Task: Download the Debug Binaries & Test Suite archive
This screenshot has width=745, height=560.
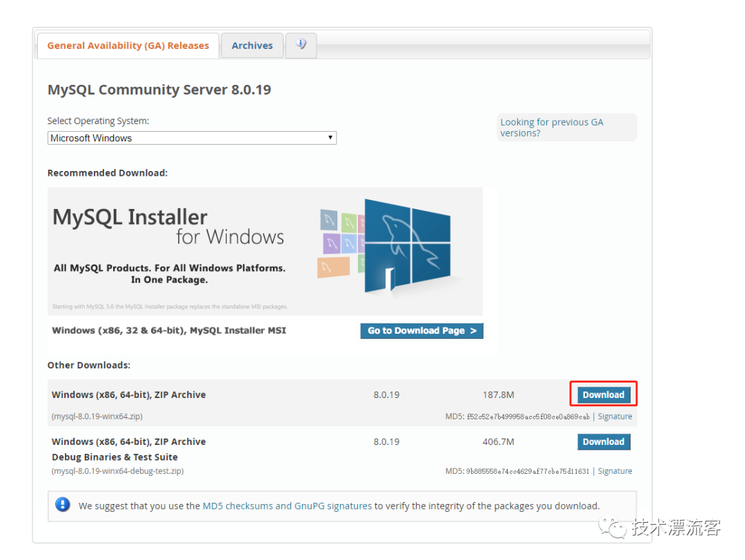Action: [x=604, y=442]
